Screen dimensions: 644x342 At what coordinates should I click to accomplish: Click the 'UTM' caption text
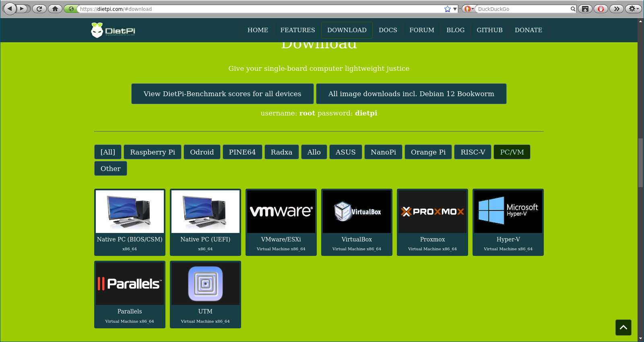tap(205, 311)
